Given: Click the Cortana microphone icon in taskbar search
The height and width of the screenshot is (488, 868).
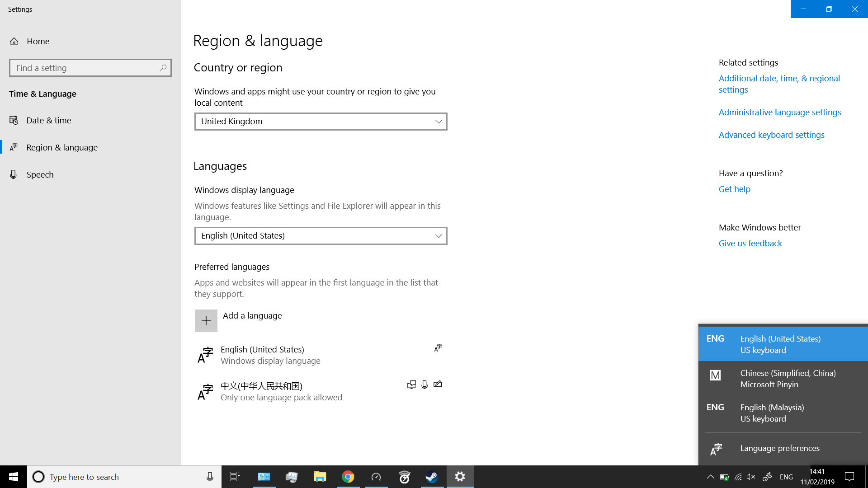Looking at the screenshot, I should [x=210, y=477].
